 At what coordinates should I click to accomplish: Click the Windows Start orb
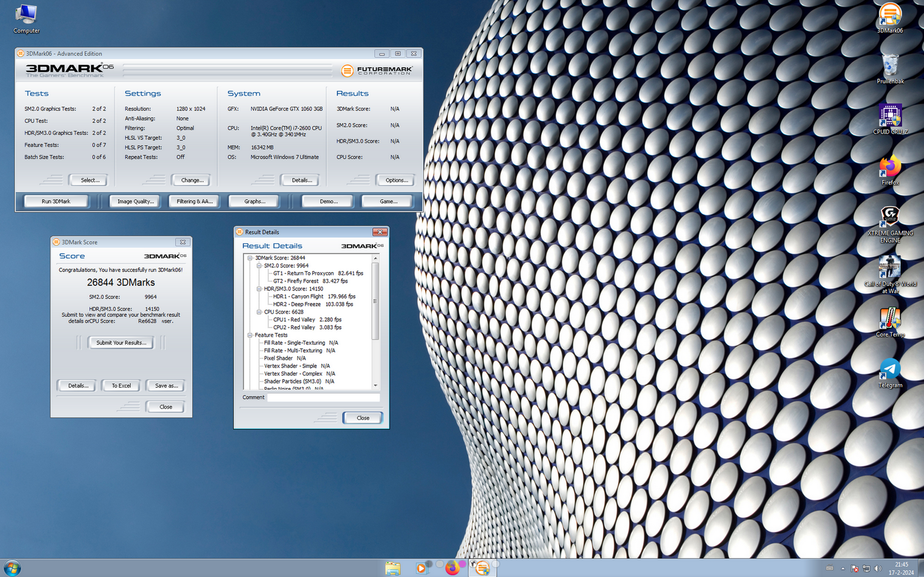pyautogui.click(x=12, y=568)
